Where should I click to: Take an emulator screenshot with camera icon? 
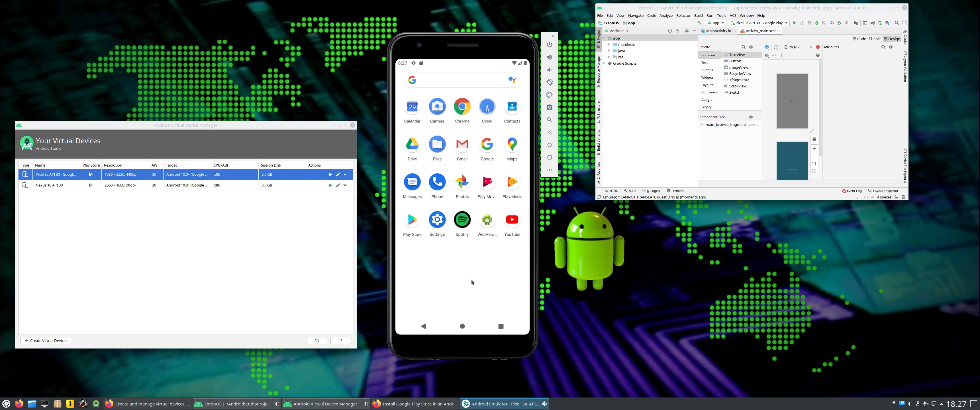(549, 107)
